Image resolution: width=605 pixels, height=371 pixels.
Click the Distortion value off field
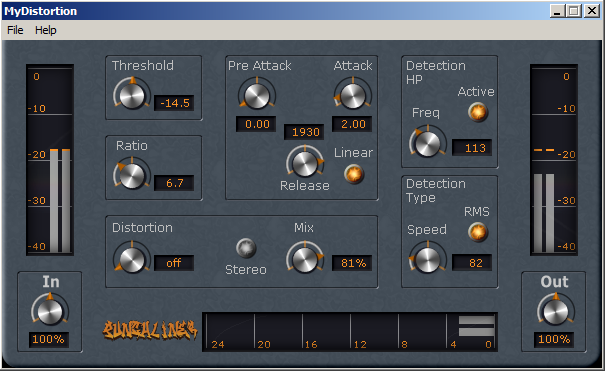tap(174, 263)
